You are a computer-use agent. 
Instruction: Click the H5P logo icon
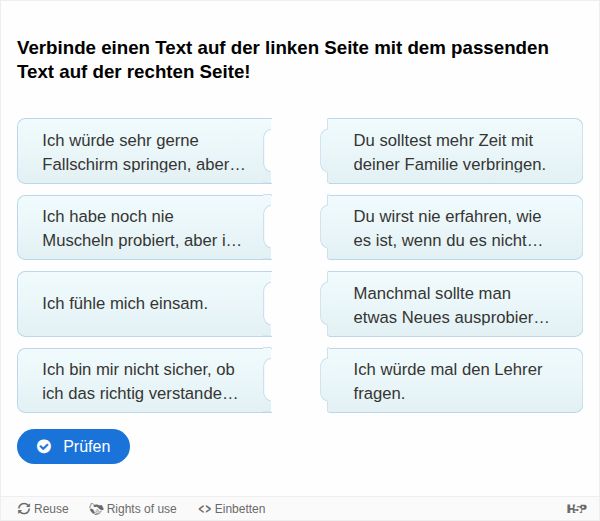tap(577, 509)
